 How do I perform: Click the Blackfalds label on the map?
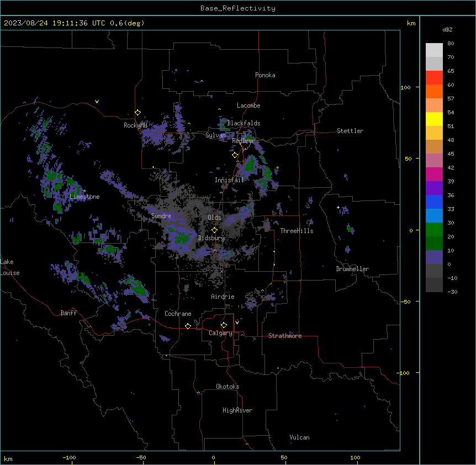click(x=244, y=123)
